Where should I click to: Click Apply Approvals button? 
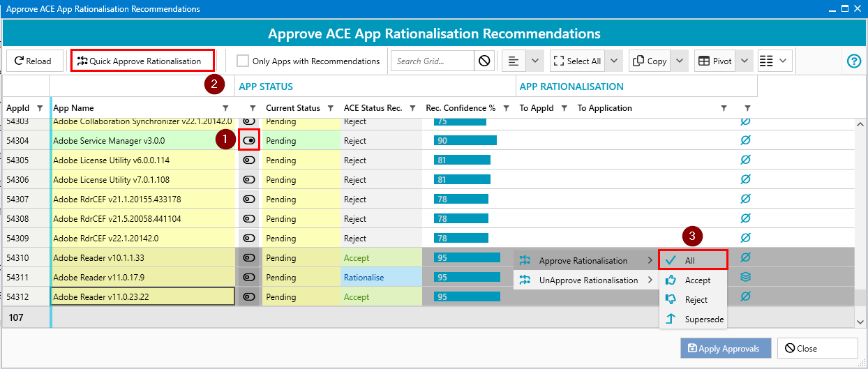click(x=726, y=348)
